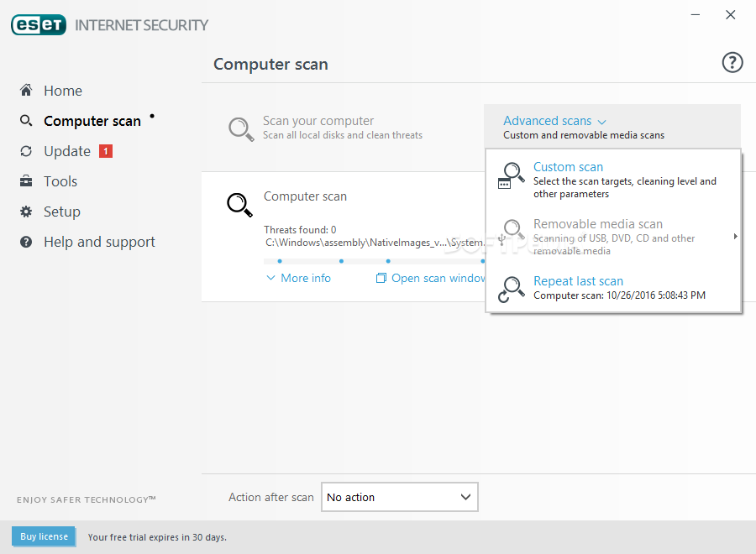This screenshot has height=554, width=756.
Task: Minimize the ESET window
Action: coord(696,15)
